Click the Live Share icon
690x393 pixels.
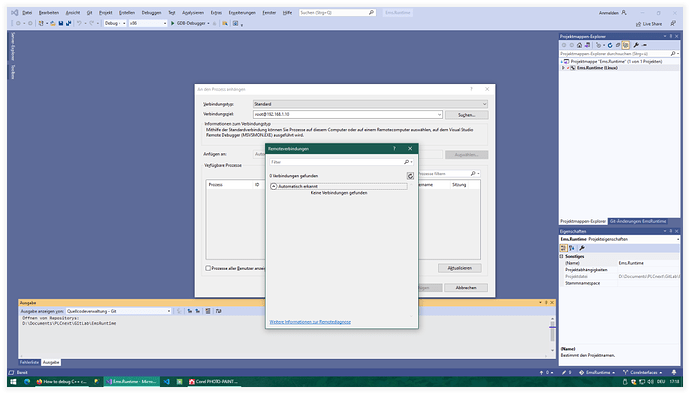(x=639, y=24)
